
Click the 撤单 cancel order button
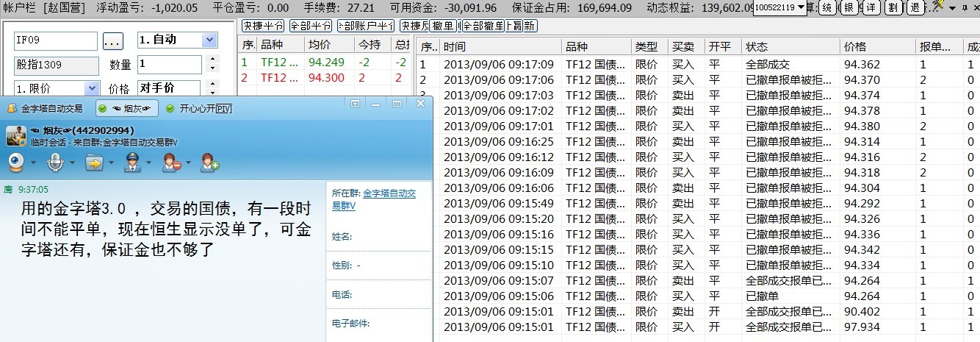pos(442,26)
